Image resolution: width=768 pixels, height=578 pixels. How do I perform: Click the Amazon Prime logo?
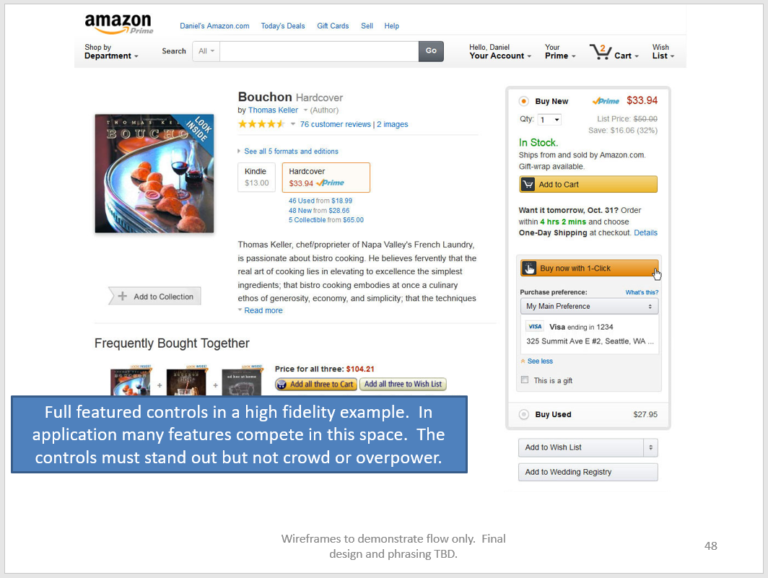[x=118, y=24]
